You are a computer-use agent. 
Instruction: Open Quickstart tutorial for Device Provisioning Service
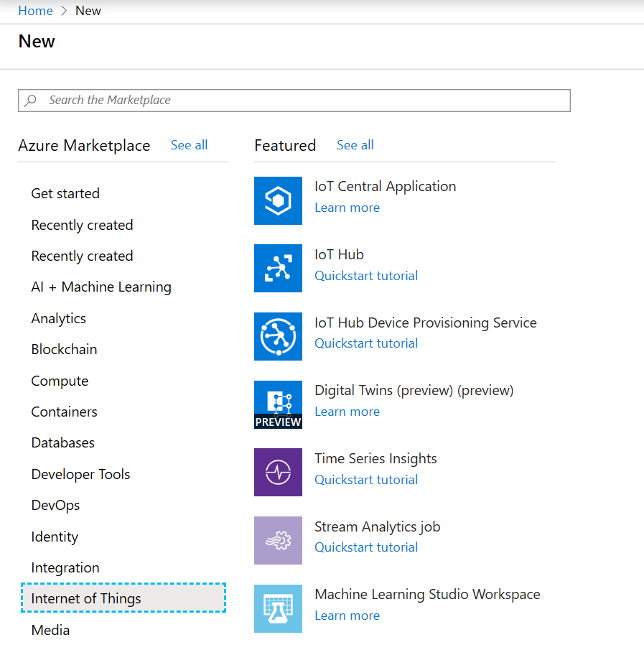click(366, 343)
